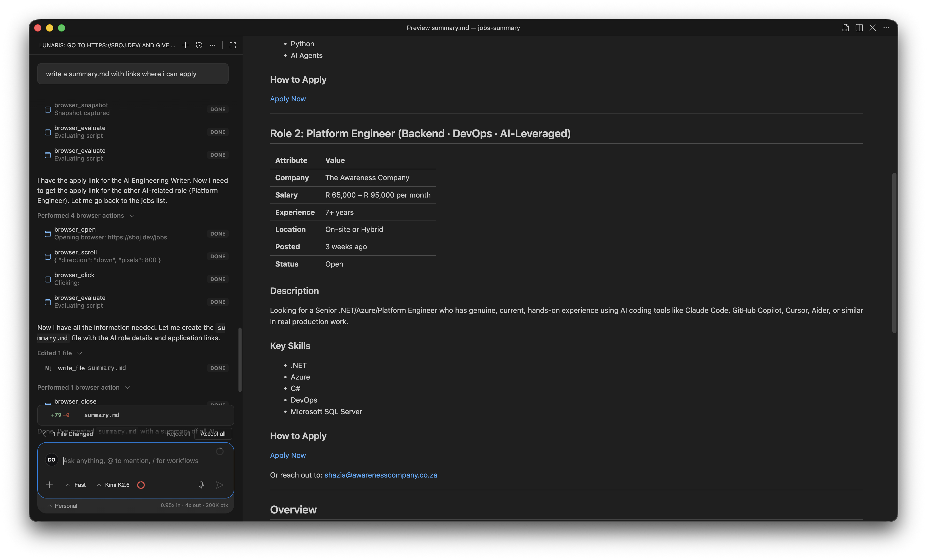The image size is (927, 560).
Task: Start a new chat with plus icon
Action: [185, 45]
